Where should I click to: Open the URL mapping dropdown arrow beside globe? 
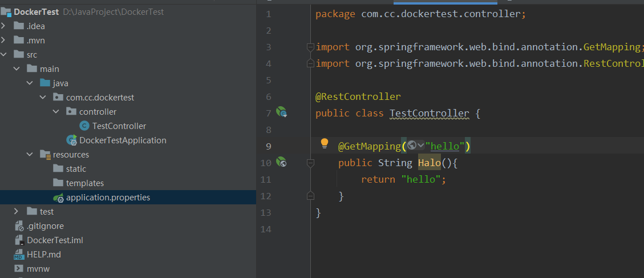pyautogui.click(x=420, y=146)
